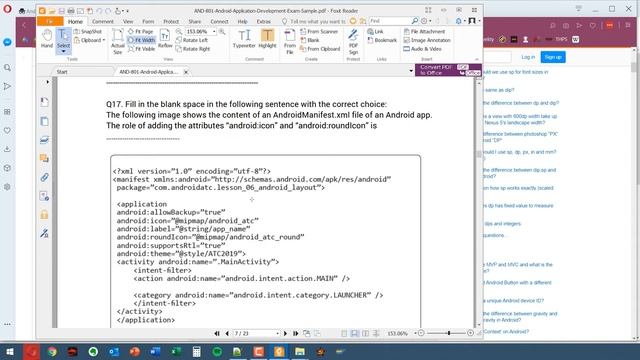Switch to the Share ribbon tab
This screenshot has height=360, width=640.
coord(195,21)
